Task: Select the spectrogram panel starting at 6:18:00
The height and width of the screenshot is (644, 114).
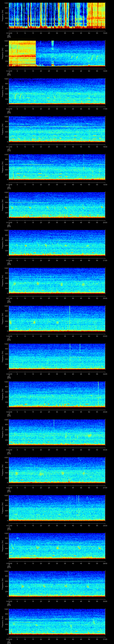Action: click(57, 167)
